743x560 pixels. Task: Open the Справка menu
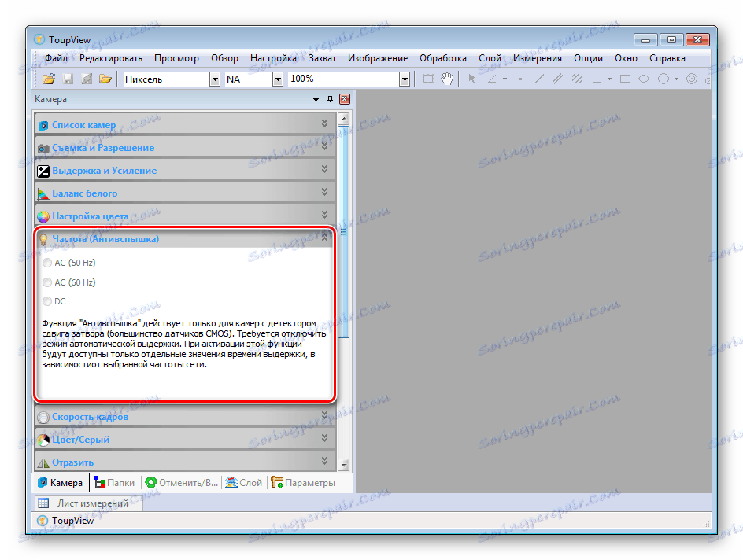point(667,58)
